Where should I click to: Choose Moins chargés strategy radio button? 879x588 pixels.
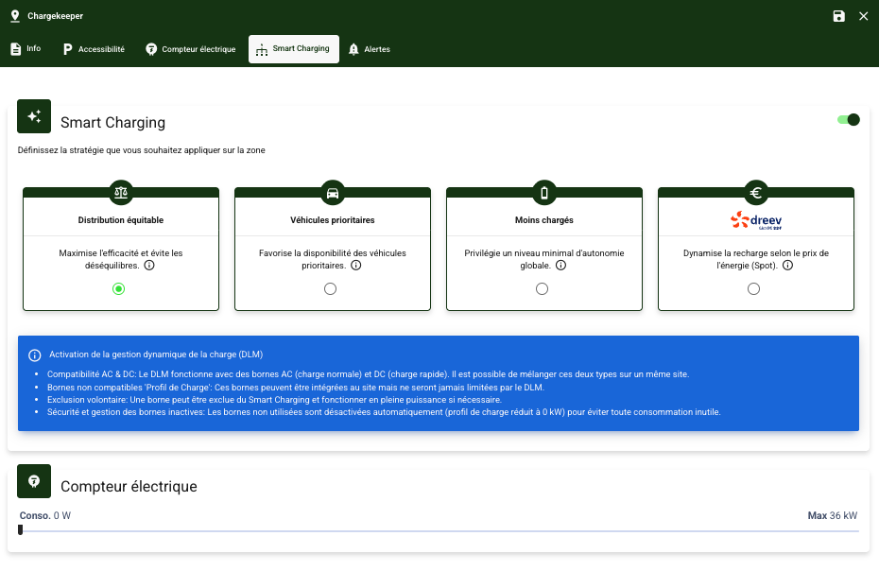[x=542, y=289]
